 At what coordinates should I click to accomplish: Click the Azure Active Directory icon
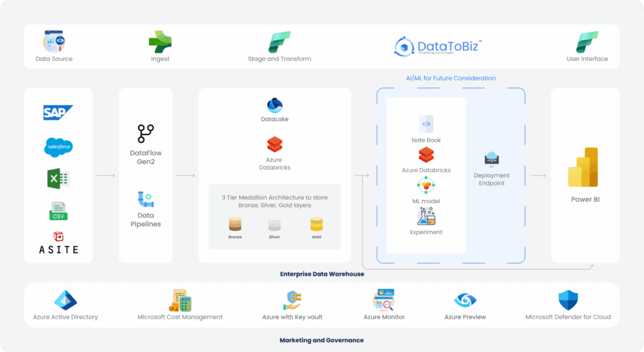point(65,300)
